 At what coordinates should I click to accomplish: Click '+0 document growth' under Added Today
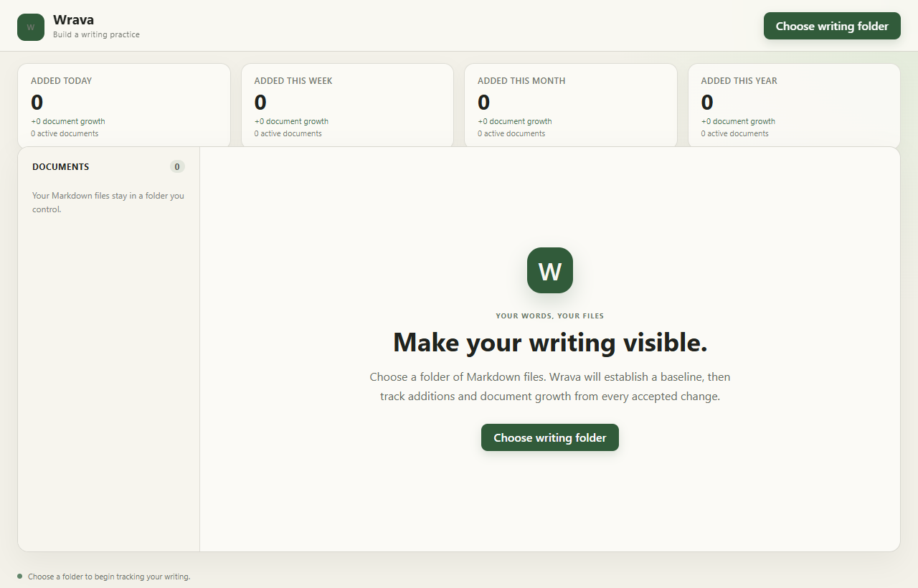[x=68, y=121]
